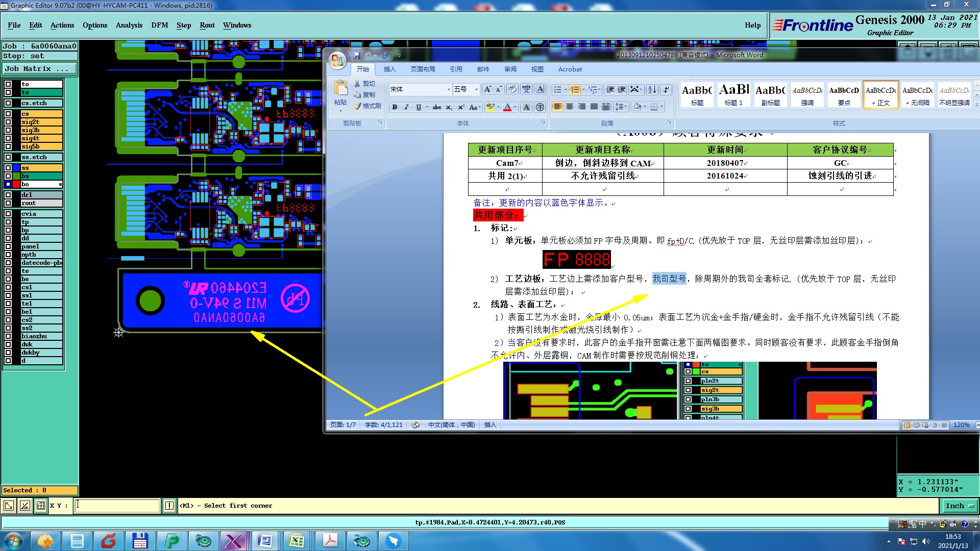
Task: Open the DFM menu
Action: [159, 25]
